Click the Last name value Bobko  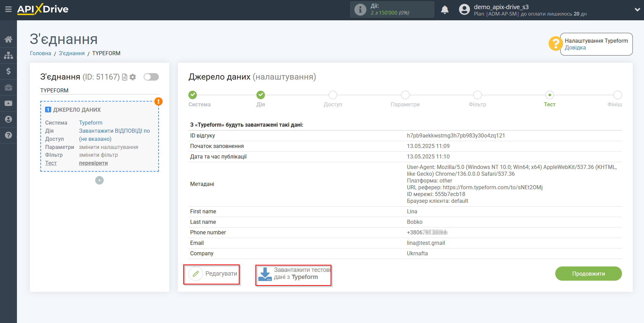pyautogui.click(x=415, y=222)
